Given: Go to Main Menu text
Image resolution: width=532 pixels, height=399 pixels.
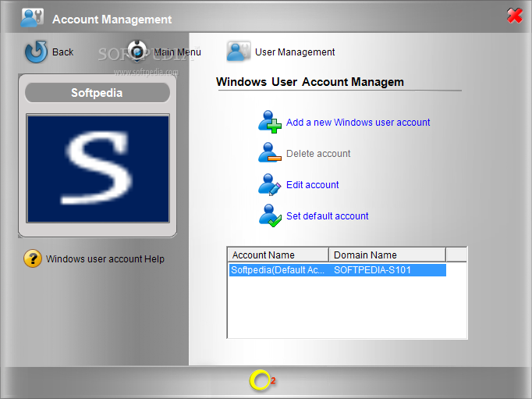Looking at the screenshot, I should click(177, 52).
